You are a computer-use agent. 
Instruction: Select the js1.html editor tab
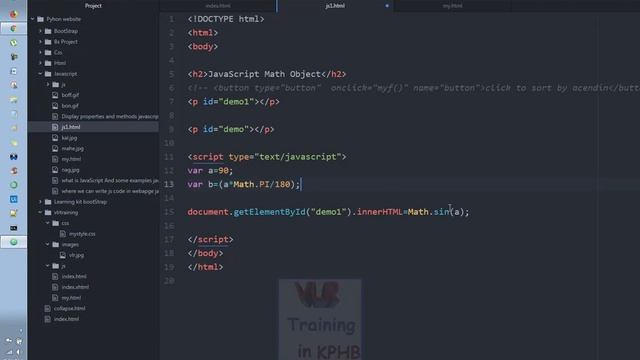[x=335, y=6]
